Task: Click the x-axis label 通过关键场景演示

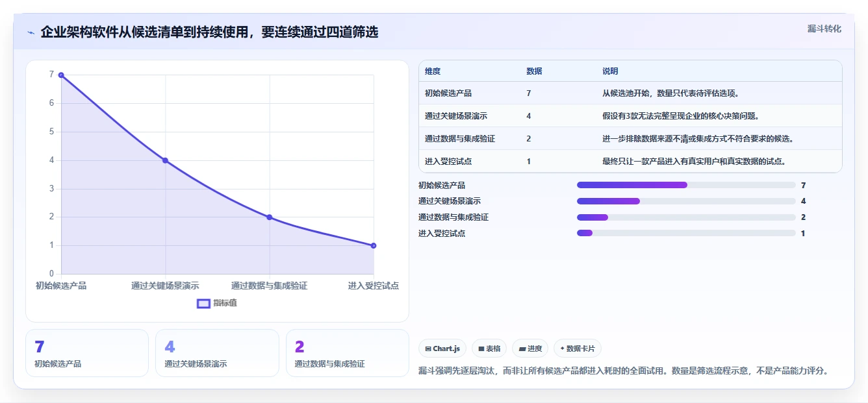Action: pos(165,286)
